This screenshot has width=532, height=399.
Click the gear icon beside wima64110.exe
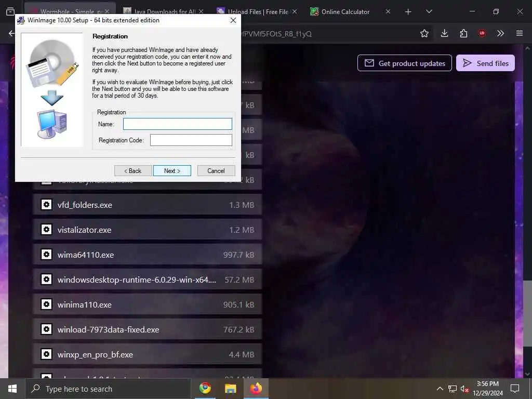tap(46, 255)
